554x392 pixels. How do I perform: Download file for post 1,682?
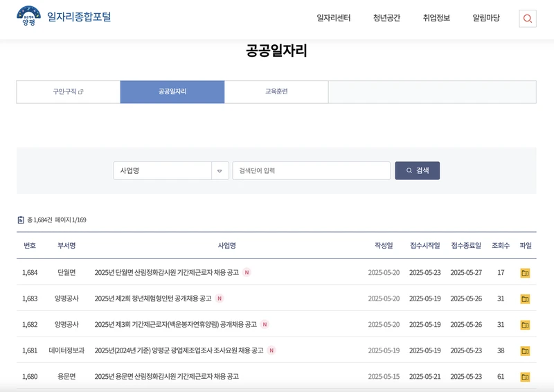click(x=525, y=325)
